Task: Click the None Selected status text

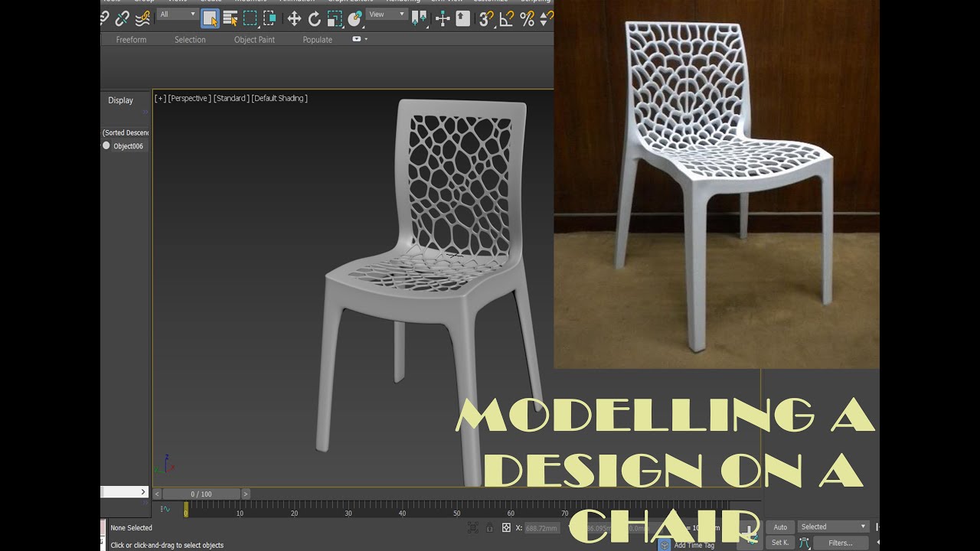Action: pyautogui.click(x=132, y=528)
